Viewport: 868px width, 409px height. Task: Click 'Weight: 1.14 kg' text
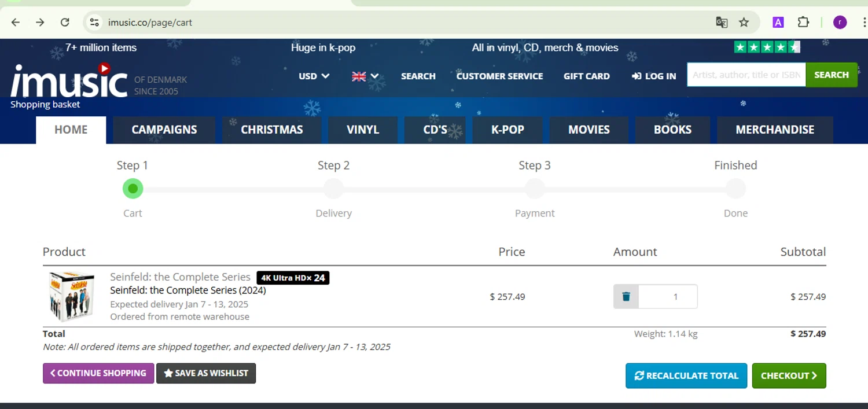pos(665,334)
